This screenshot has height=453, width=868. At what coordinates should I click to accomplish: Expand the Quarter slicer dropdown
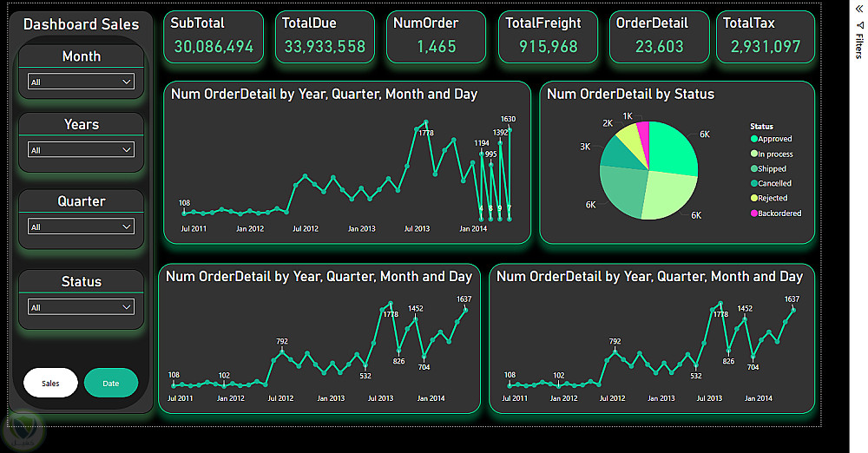82,227
